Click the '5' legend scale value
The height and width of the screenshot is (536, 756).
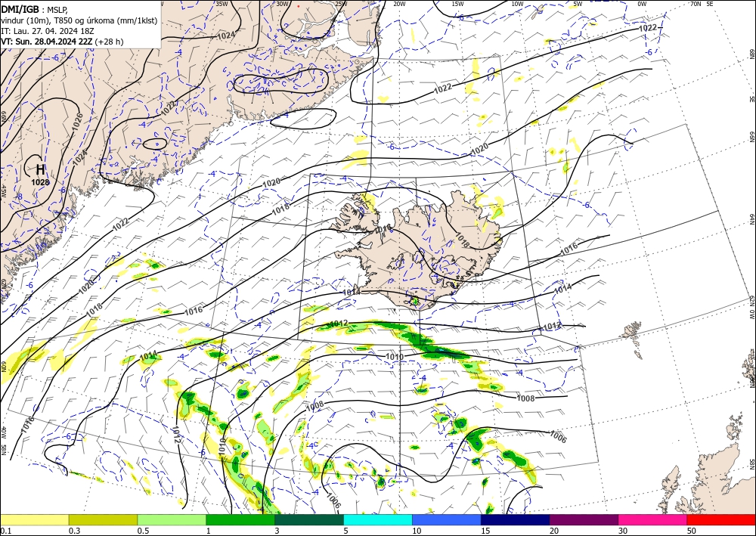346,531
